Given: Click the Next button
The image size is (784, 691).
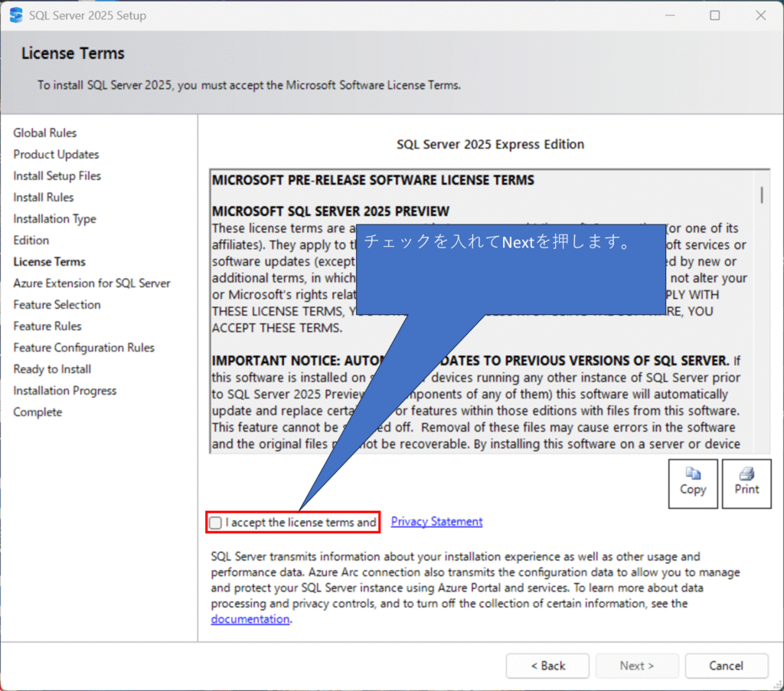Looking at the screenshot, I should (x=636, y=666).
